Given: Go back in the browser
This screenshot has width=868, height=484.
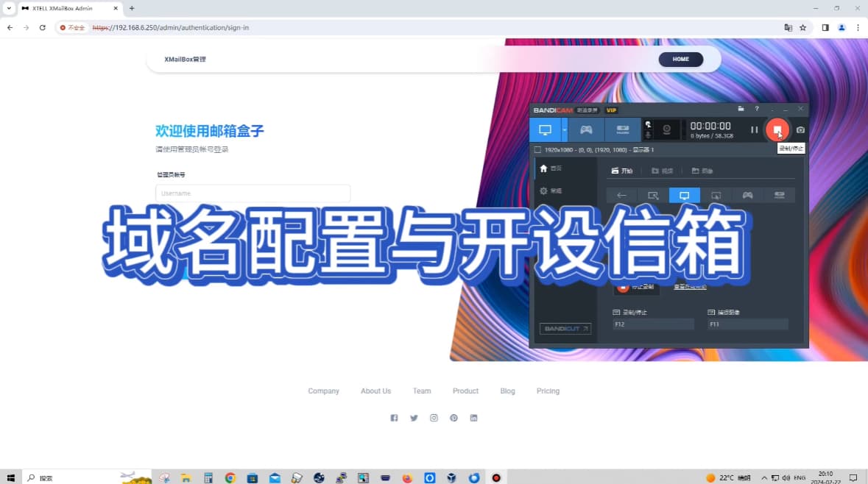Looking at the screenshot, I should click(10, 28).
